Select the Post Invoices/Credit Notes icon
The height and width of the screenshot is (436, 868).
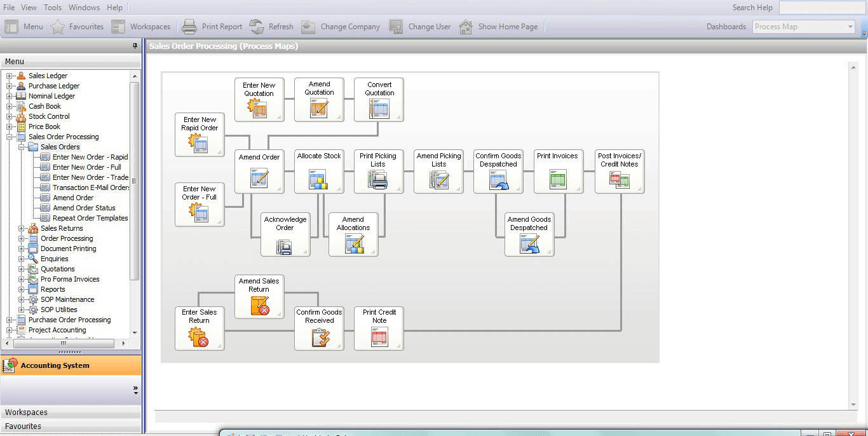pos(620,172)
